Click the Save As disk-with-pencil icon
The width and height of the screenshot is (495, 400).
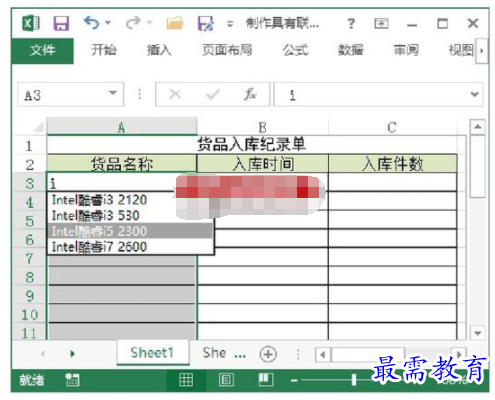pos(206,23)
